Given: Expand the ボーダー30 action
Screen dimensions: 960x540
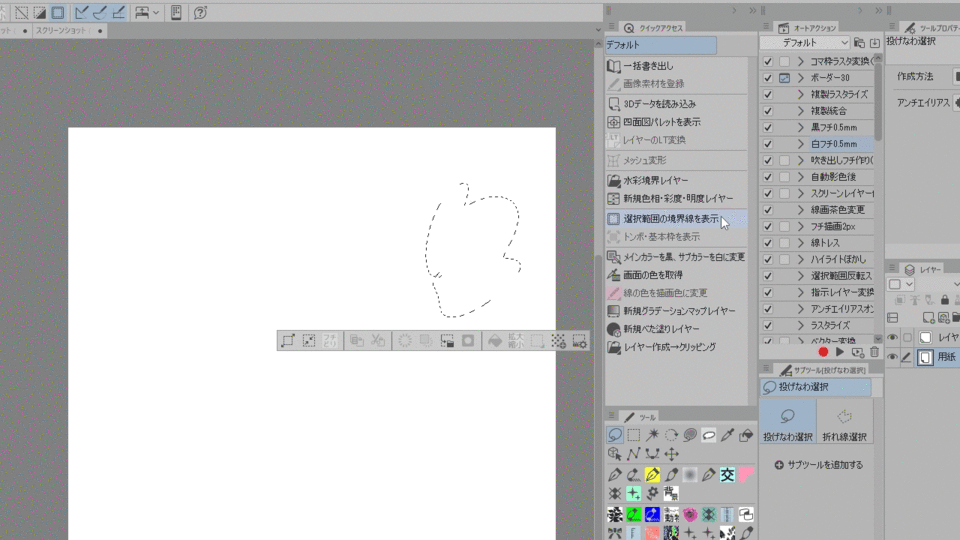Looking at the screenshot, I should pos(801,78).
